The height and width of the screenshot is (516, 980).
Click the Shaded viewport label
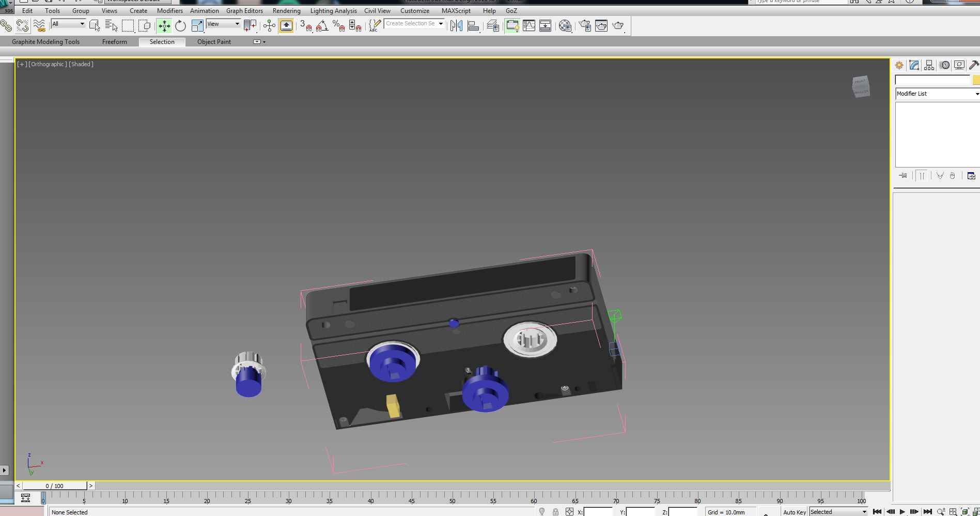tap(81, 64)
